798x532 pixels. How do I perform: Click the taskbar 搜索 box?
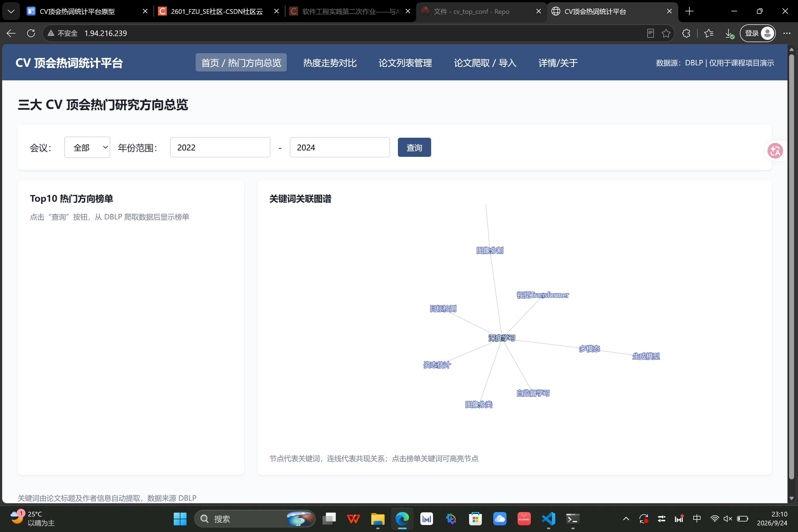click(254, 519)
